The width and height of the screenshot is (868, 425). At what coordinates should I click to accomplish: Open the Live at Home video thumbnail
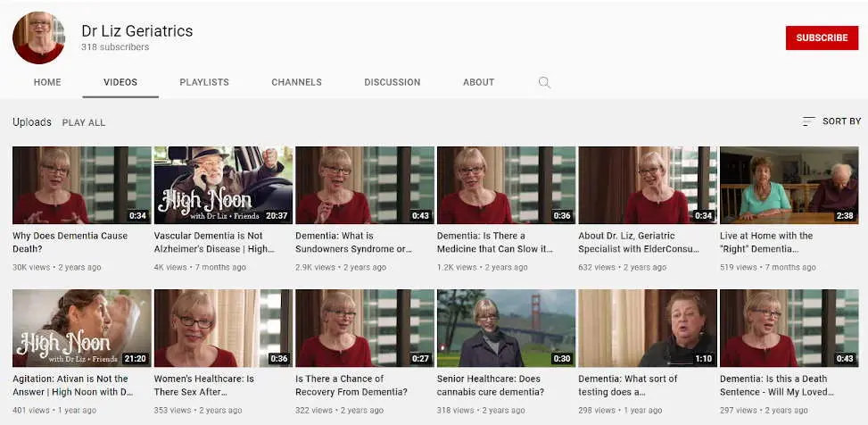click(x=789, y=185)
